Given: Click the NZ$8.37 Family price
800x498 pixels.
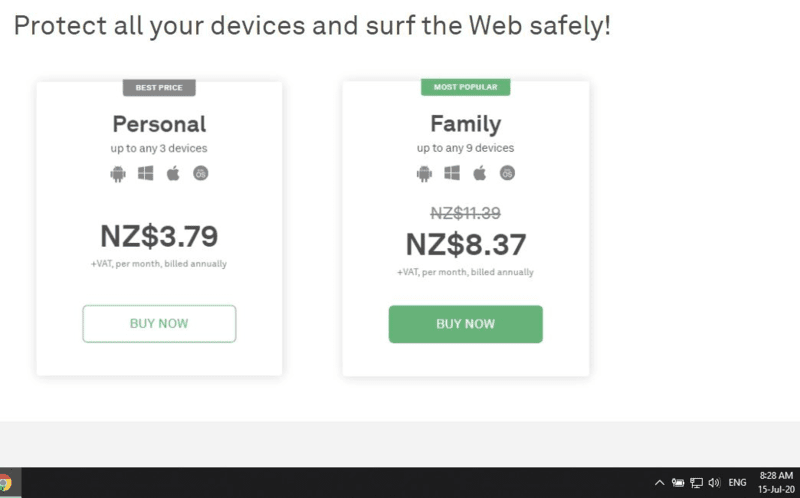Looking at the screenshot, I should click(x=465, y=244).
